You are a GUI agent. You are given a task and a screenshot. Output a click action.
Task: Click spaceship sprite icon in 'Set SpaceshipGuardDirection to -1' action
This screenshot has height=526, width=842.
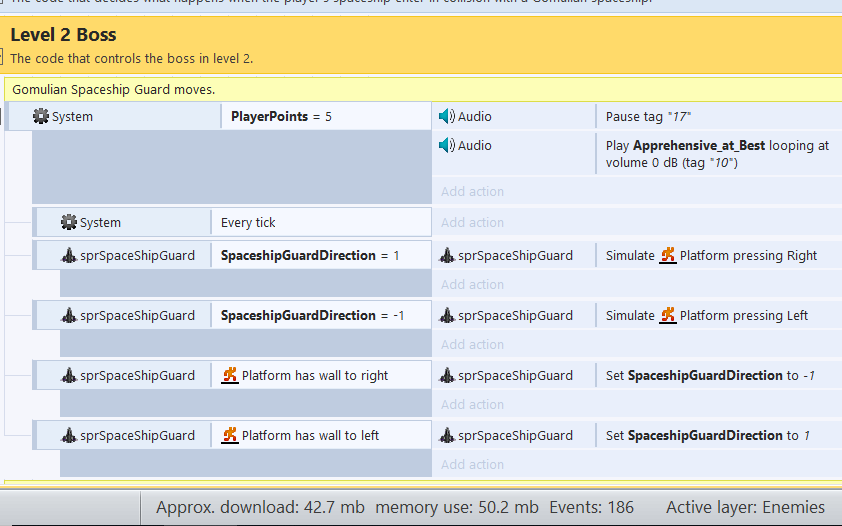pyautogui.click(x=447, y=376)
